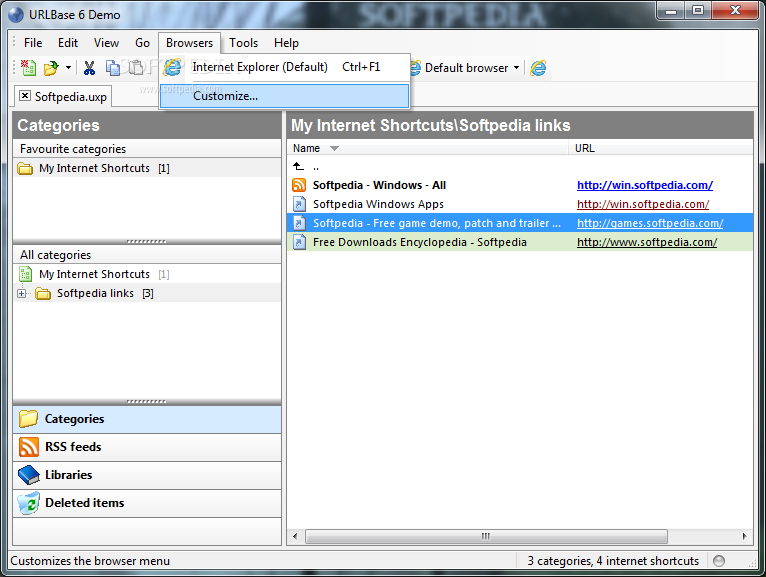This screenshot has height=577, width=766.
Task: Click the status bar shortcut count text
Action: coord(613,561)
